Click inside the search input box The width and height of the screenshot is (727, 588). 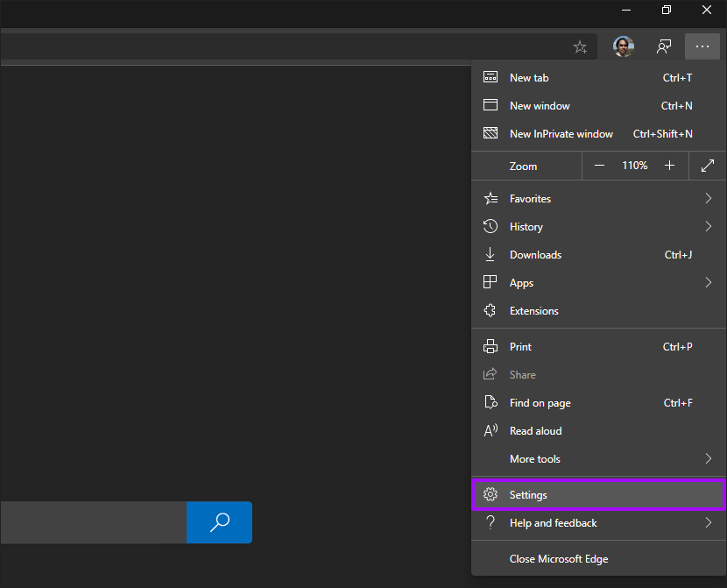point(92,522)
